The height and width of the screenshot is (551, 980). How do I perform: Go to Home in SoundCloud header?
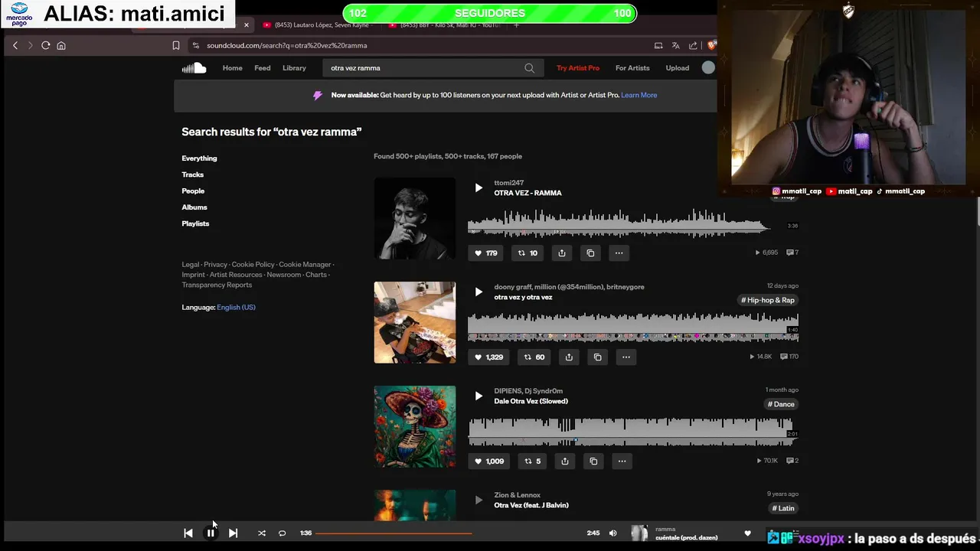[x=232, y=68]
